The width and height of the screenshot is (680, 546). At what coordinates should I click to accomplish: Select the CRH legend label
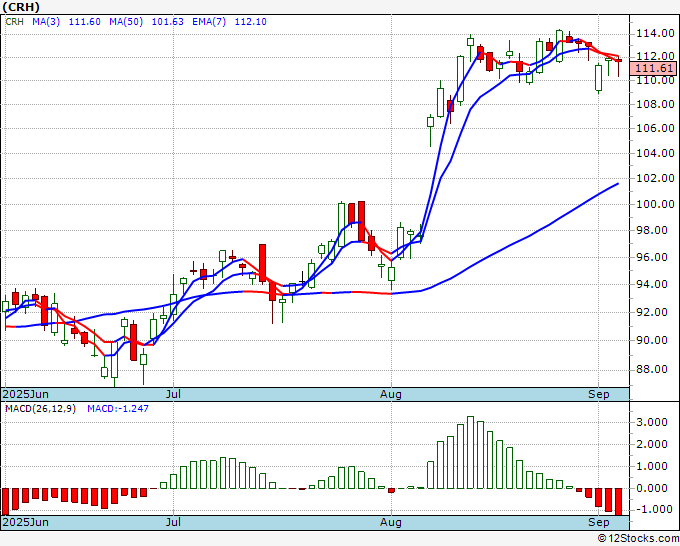14,22
